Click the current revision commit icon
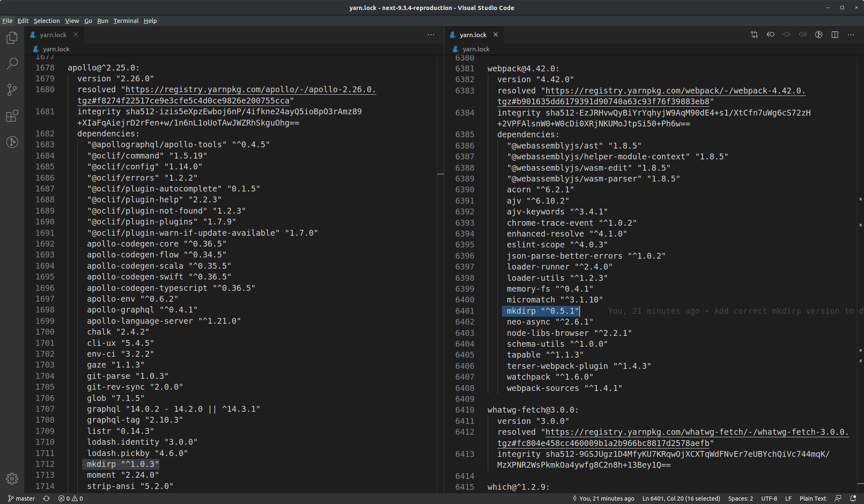The height and width of the screenshot is (504, 864). (786, 35)
